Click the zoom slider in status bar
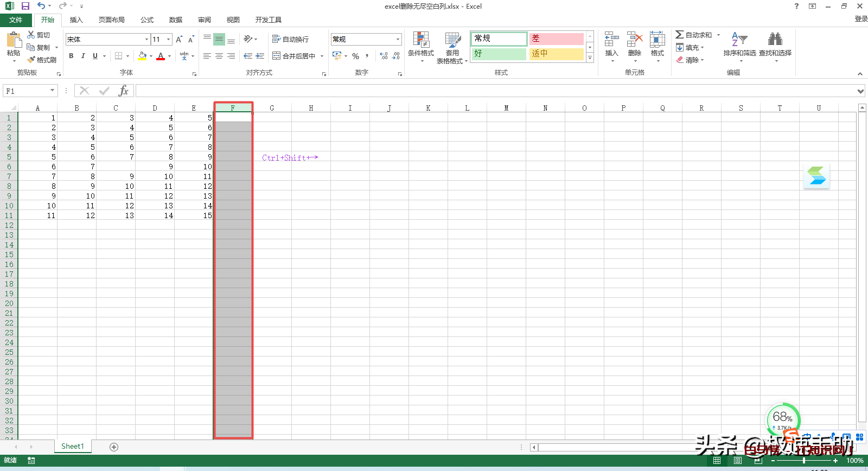 click(803, 461)
